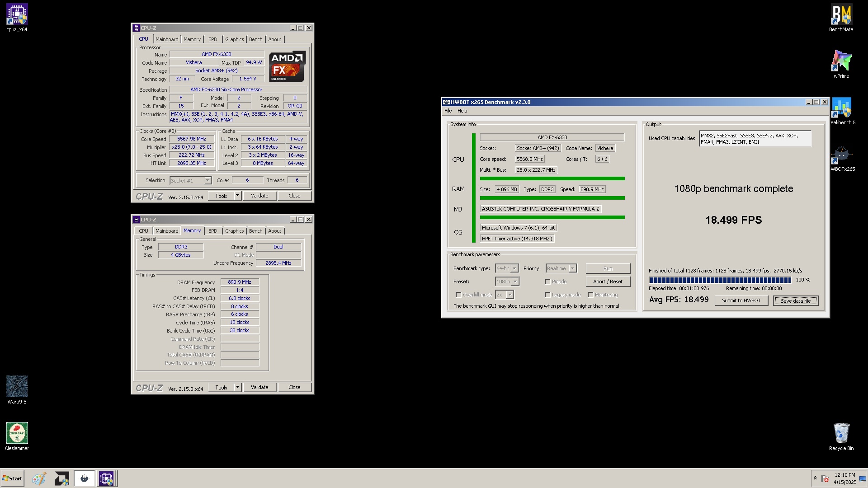Expand the Overkill mode 2x dropdown
This screenshot has width=868, height=488.
coord(510,295)
